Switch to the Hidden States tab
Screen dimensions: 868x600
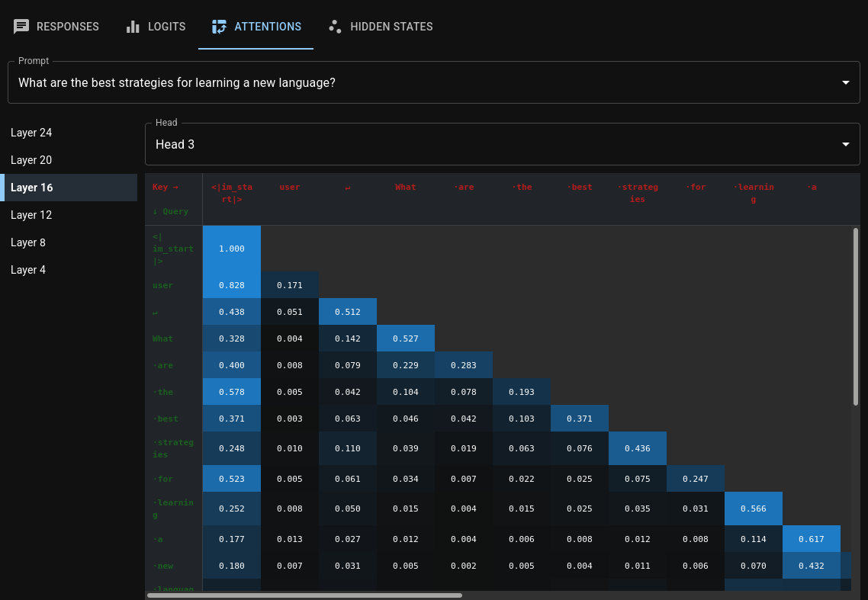point(381,27)
